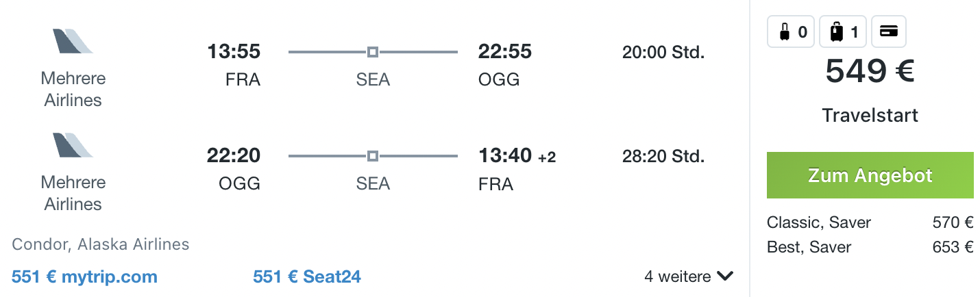Click the 20:00 Std. duration label
The height and width of the screenshot is (297, 980).
click(x=663, y=52)
